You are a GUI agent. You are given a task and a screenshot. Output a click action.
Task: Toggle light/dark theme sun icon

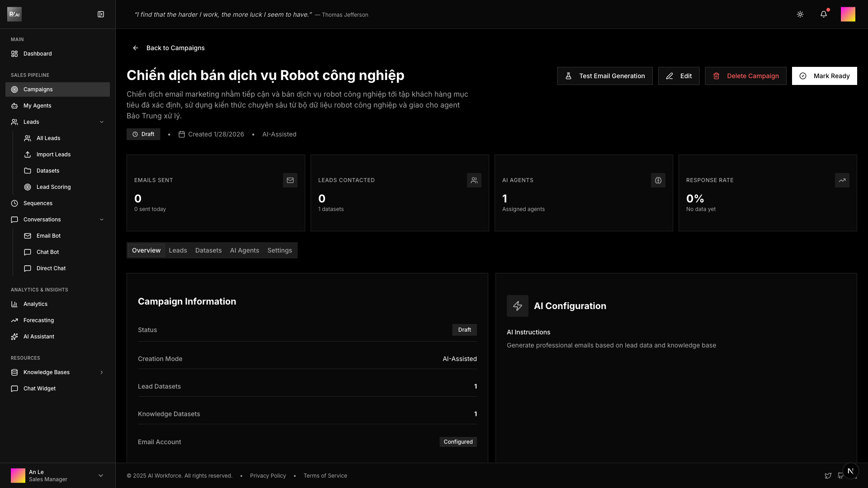point(800,14)
